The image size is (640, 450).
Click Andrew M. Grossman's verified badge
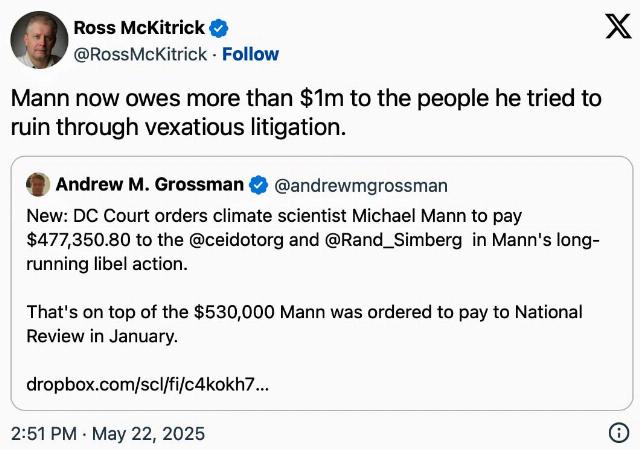click(258, 185)
